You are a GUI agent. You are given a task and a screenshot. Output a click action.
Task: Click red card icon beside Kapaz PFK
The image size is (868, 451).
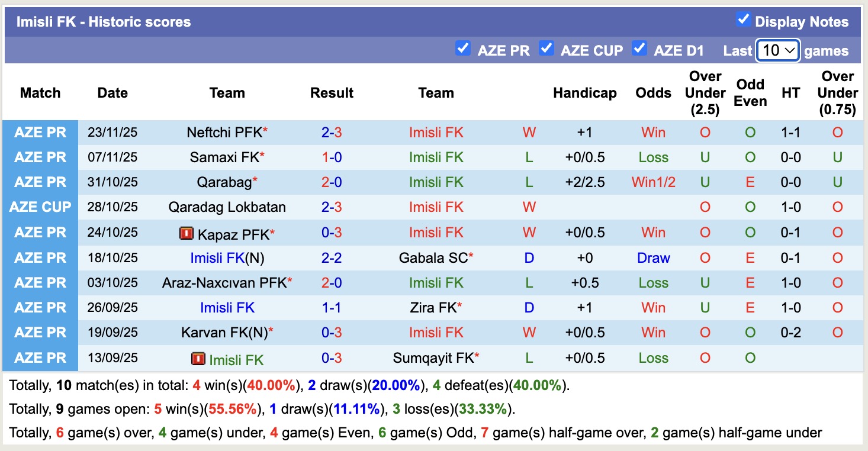(x=186, y=233)
